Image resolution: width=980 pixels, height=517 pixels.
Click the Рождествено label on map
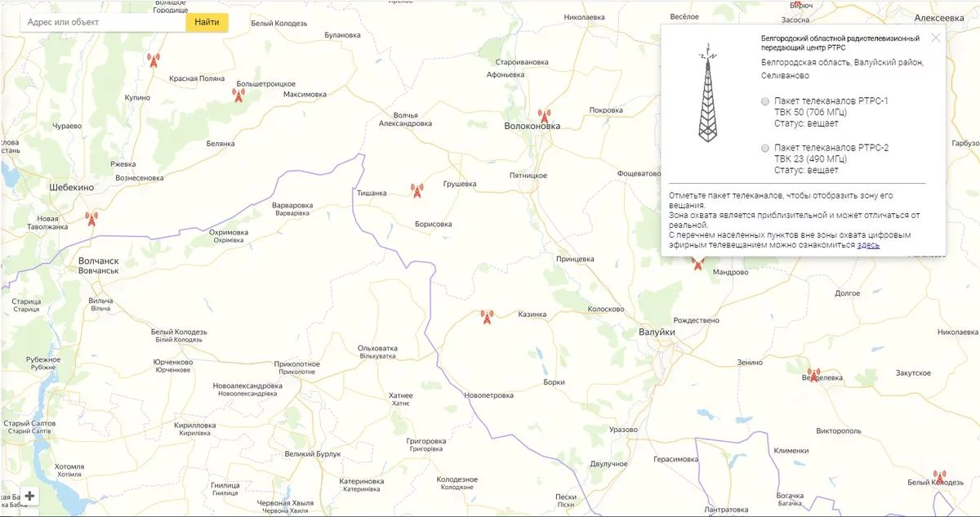pos(697,320)
